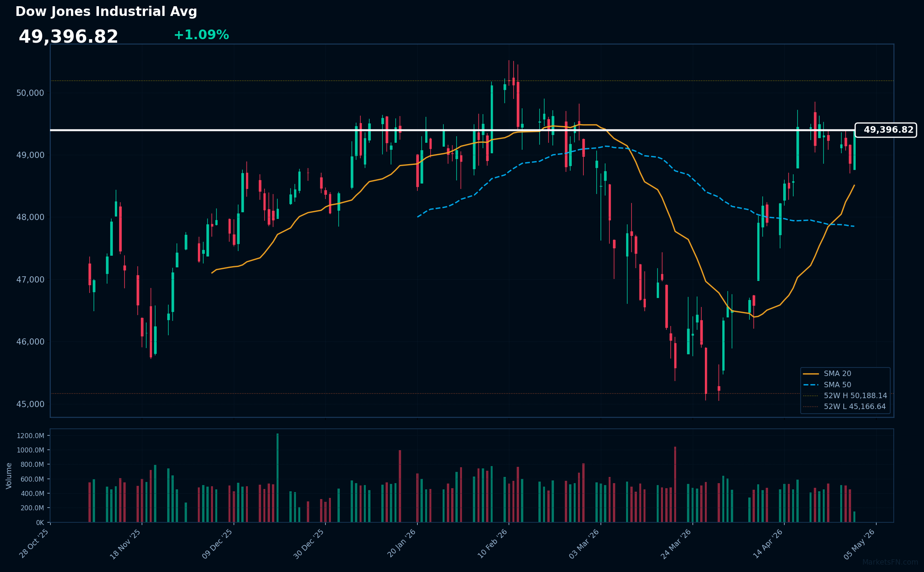Click the 10 Feb '26 date label

tap(493, 543)
